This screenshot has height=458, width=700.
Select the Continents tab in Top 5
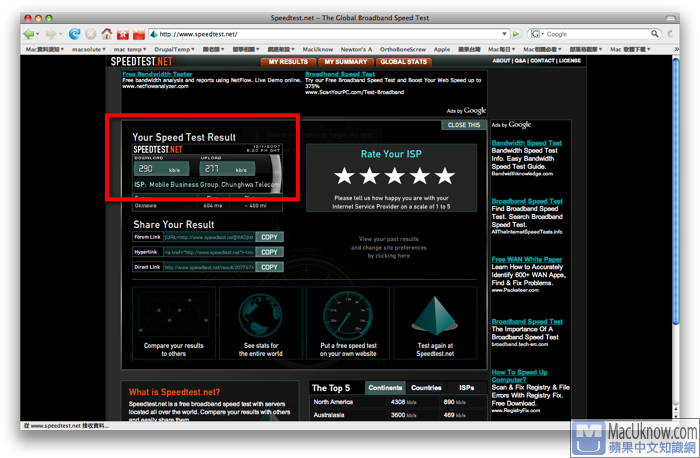385,388
